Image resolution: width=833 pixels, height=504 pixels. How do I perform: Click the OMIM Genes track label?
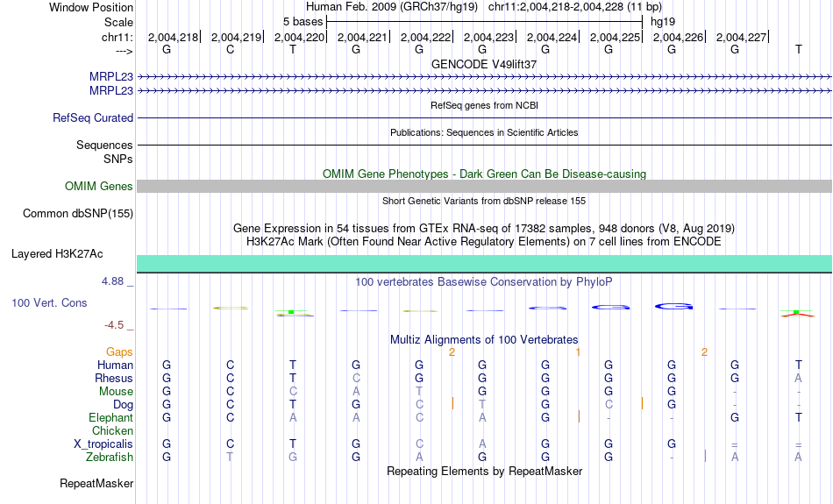pos(99,187)
